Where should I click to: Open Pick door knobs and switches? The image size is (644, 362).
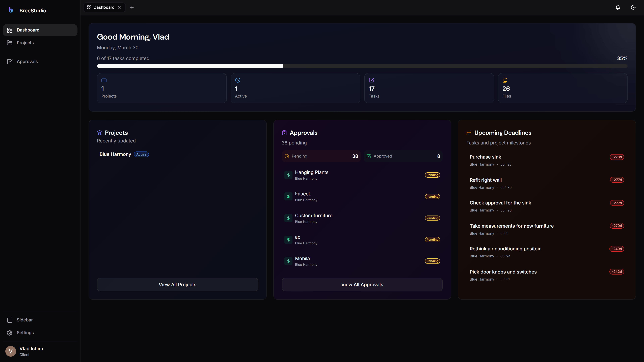547,275
